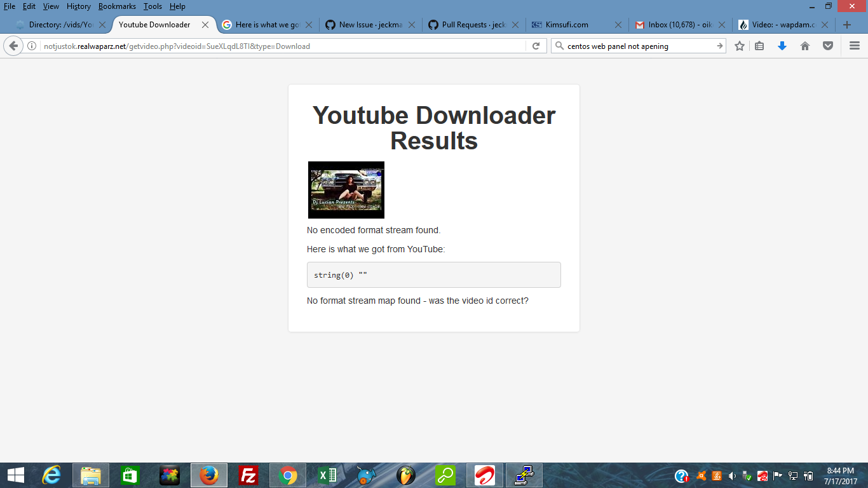Submit the search with the arrow button
Image resolution: width=868 pixels, height=488 pixels.
coord(719,46)
